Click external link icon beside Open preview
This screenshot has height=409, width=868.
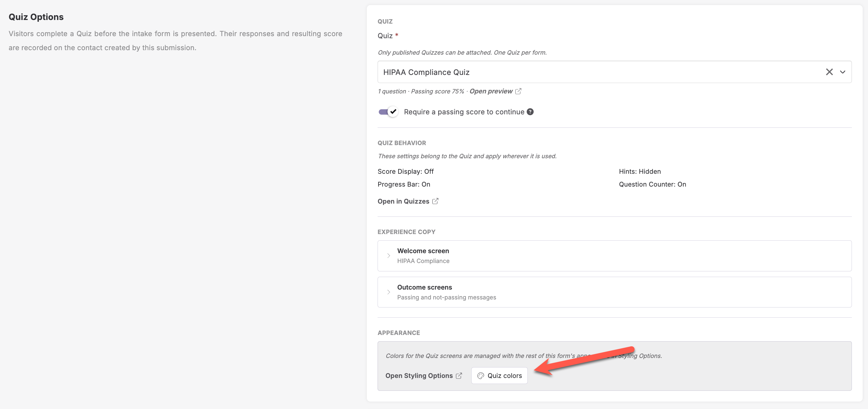[518, 91]
